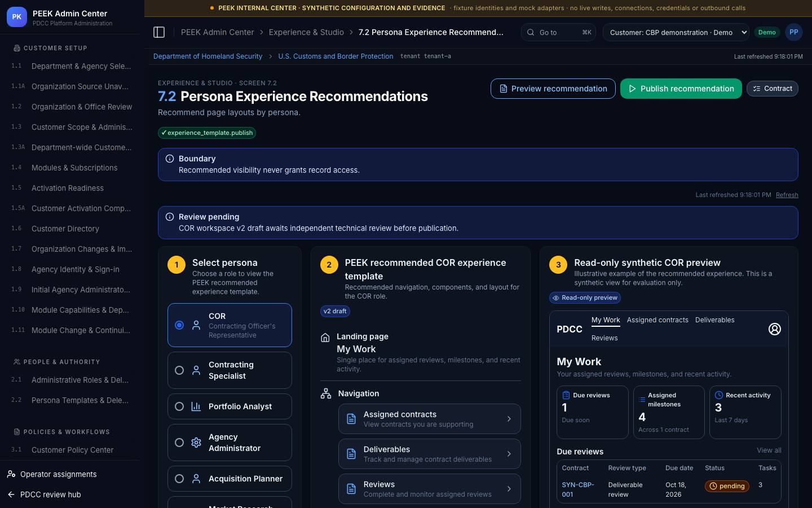Click the v2 draft badge

pos(335,311)
